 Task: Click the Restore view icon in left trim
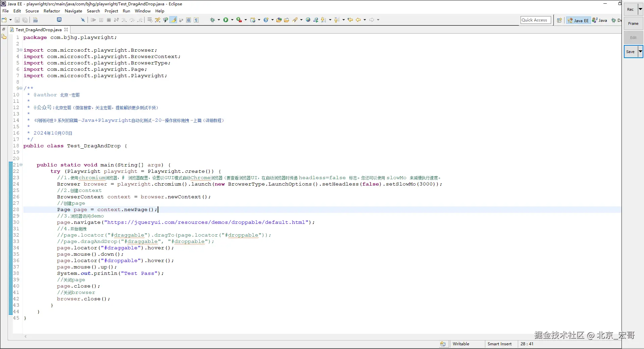pyautogui.click(x=4, y=29)
